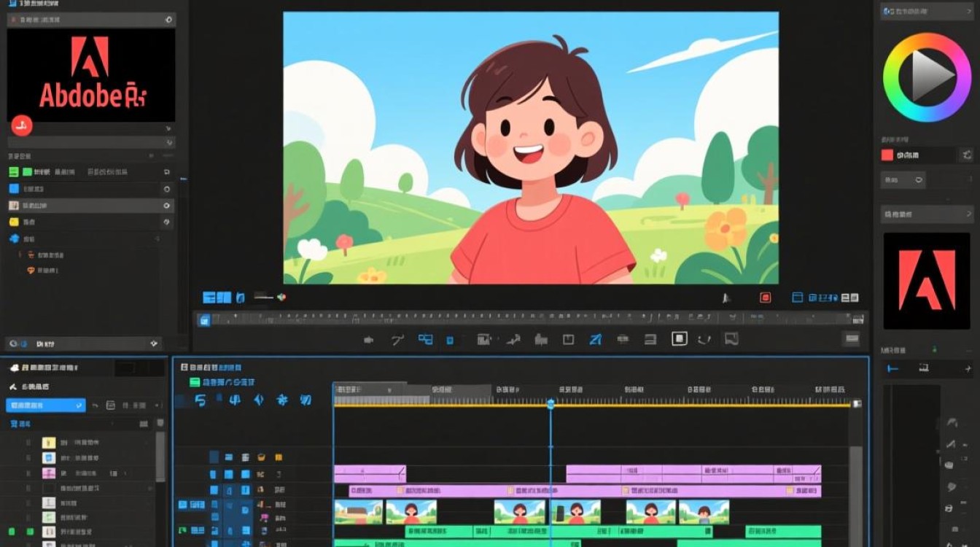Click the red record square icon below the preview

click(765, 298)
